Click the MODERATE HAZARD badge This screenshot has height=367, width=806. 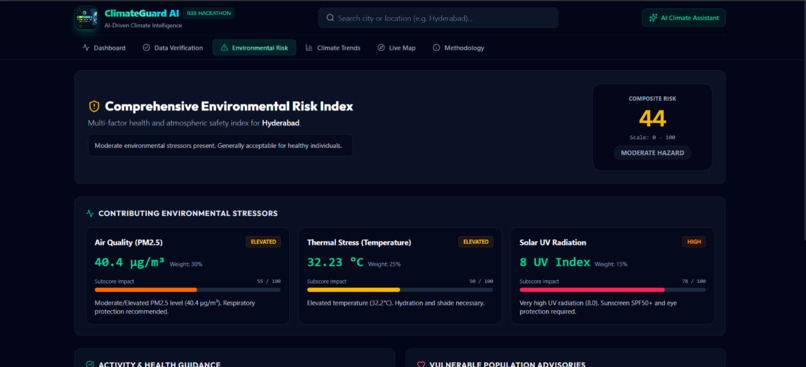click(x=652, y=153)
